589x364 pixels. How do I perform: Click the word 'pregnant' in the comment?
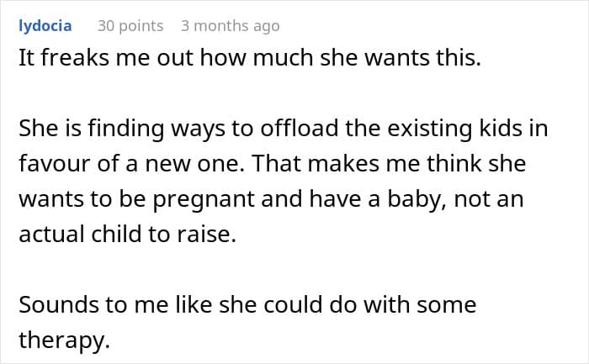(x=204, y=199)
